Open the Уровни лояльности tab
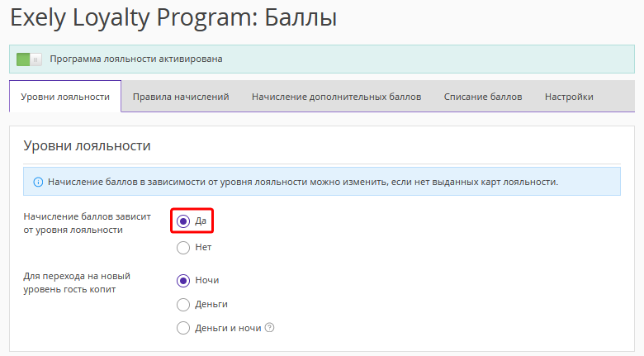644x356 pixels. click(65, 97)
